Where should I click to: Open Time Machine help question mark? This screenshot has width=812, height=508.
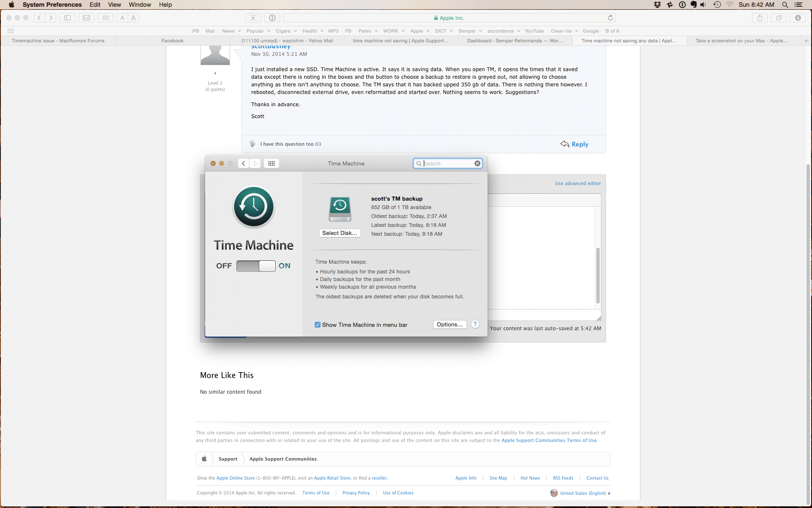[x=475, y=324]
